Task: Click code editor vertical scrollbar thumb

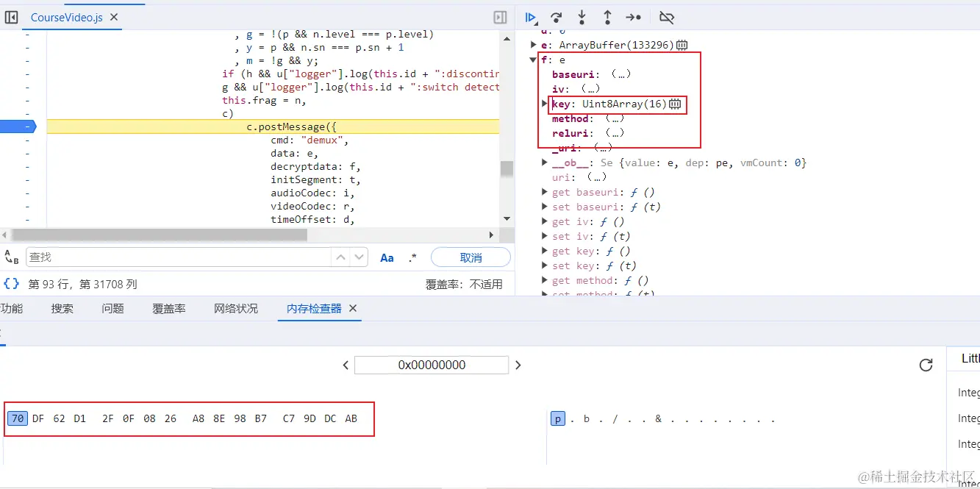Action: [507, 168]
